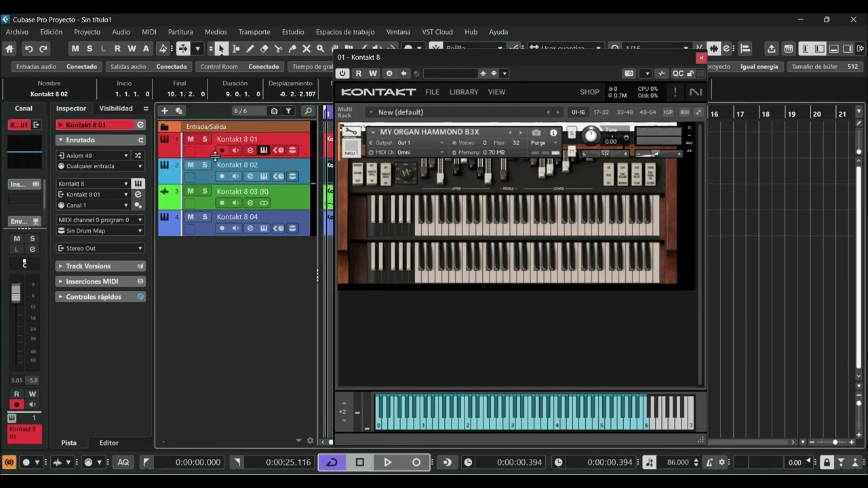Toggle the Kontakt plugin power button
The image size is (868, 488).
coord(342,73)
